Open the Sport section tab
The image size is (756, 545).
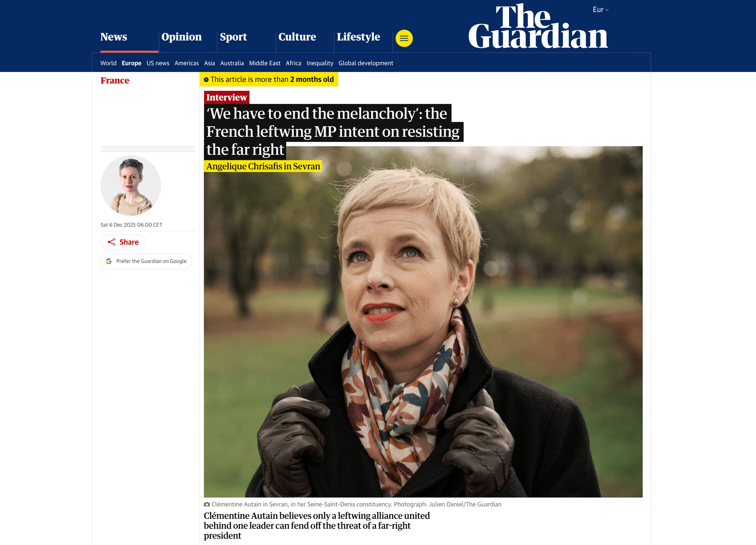tap(233, 37)
